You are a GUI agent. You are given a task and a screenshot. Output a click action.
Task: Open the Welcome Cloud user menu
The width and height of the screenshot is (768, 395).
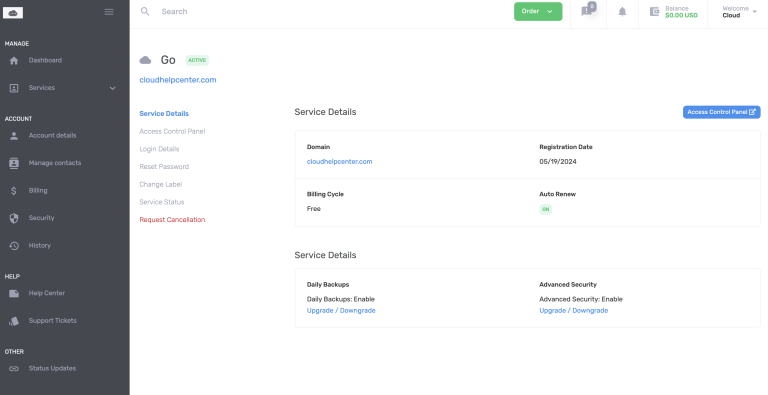739,12
